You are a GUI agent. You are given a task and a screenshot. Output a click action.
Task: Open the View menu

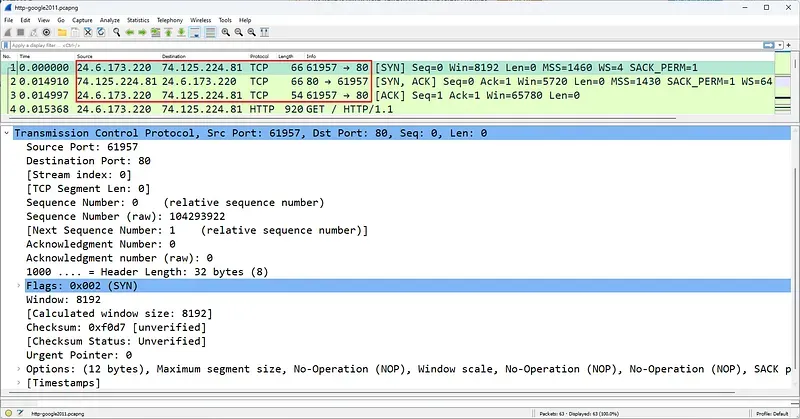44,20
